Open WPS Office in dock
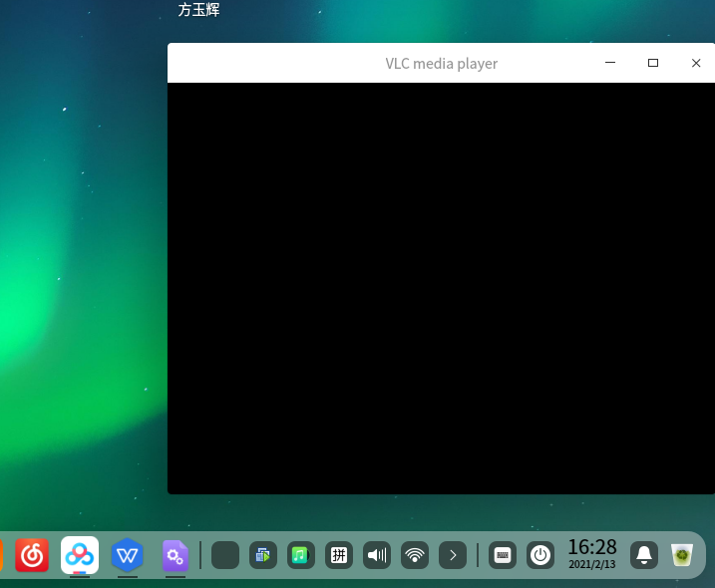715x588 pixels. 128,555
